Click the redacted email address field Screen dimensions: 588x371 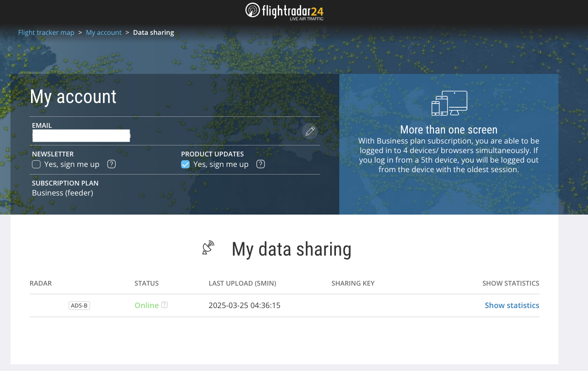[81, 135]
